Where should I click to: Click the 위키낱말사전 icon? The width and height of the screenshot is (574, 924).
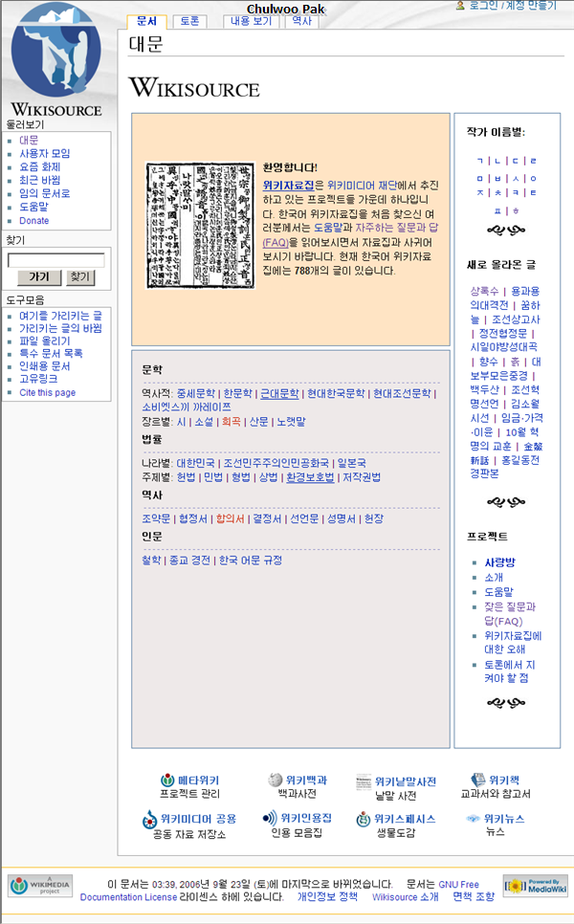coord(364,781)
